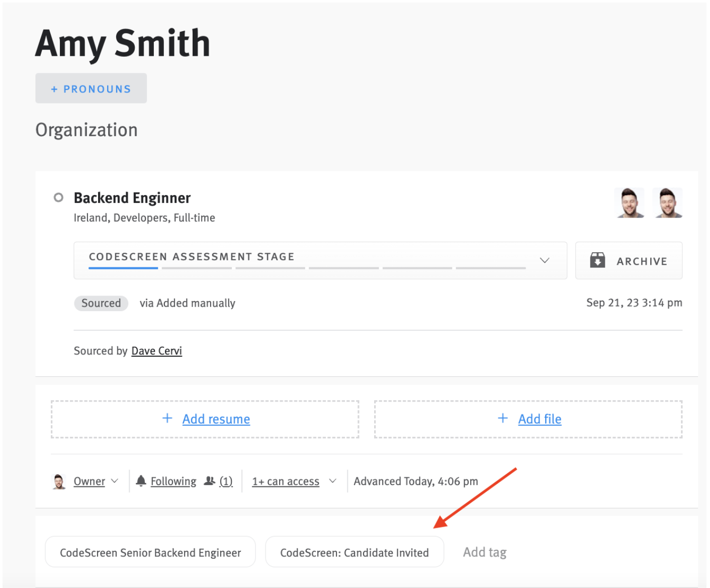710x588 pixels.
Task: Select the circle status indicator beside Backend Enginner
Action: (x=58, y=198)
